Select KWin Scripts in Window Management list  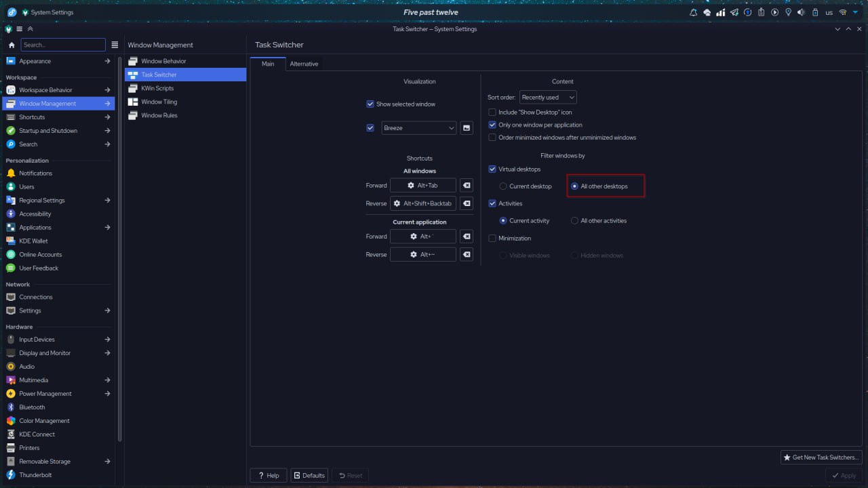[x=157, y=88]
